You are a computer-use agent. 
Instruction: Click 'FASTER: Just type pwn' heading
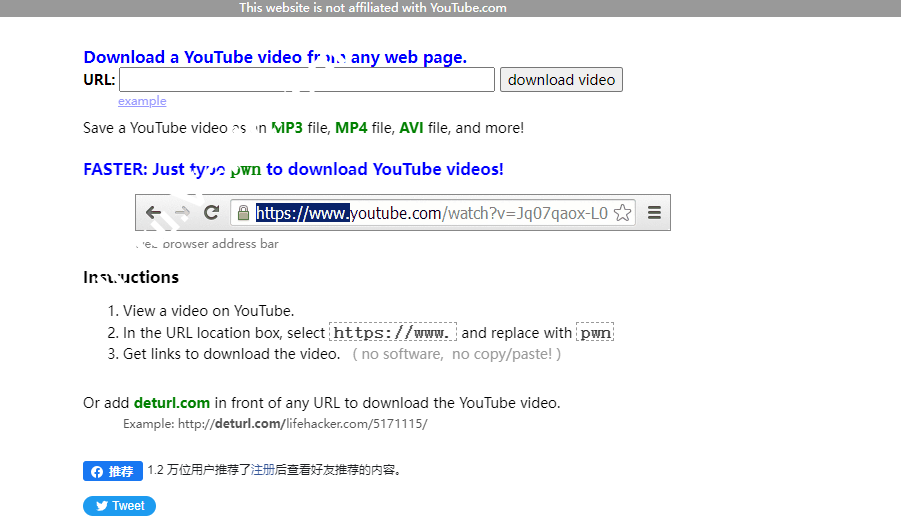click(x=293, y=169)
